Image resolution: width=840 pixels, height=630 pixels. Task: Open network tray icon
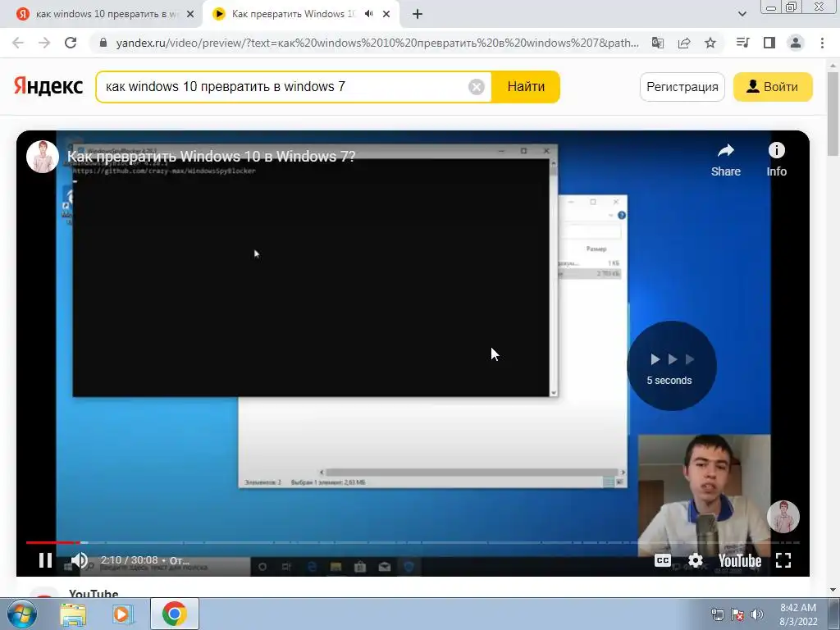pyautogui.click(x=718, y=614)
